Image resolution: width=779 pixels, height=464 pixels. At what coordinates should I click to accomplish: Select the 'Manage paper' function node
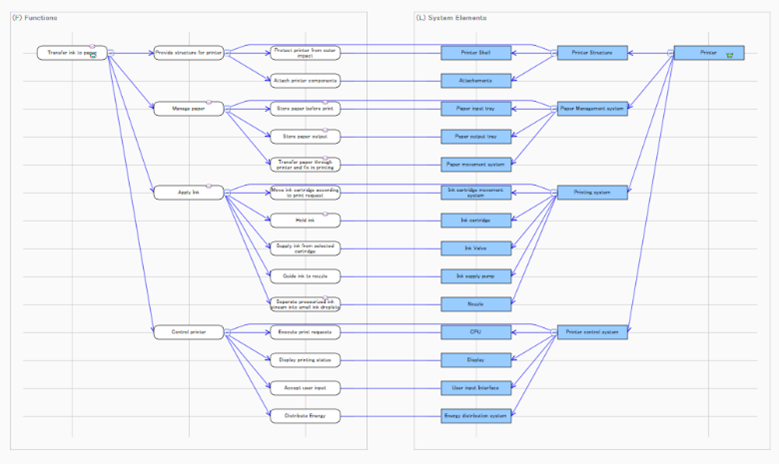click(x=189, y=108)
